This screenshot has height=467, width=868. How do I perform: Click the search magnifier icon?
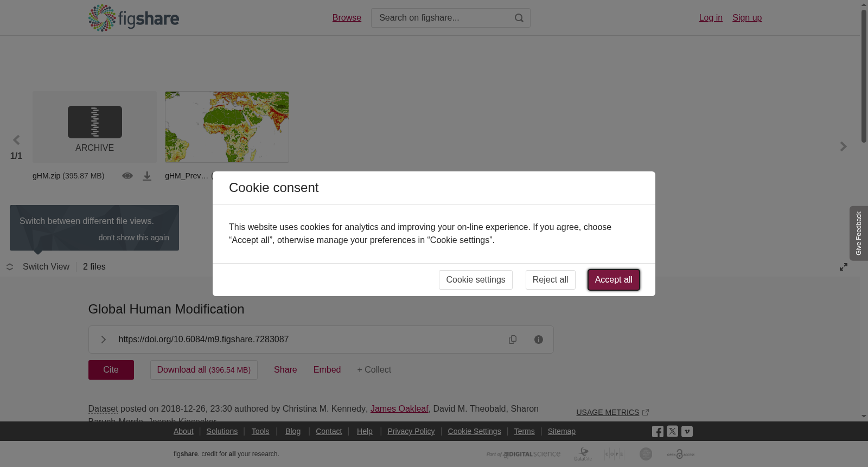[519, 18]
